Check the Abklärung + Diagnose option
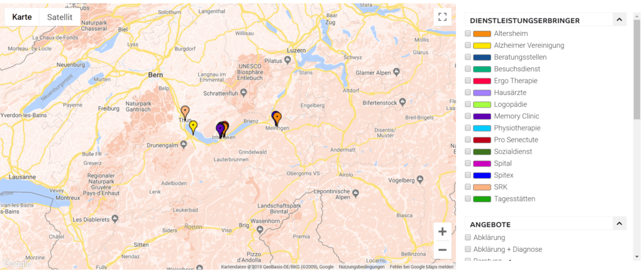 [x=468, y=249]
